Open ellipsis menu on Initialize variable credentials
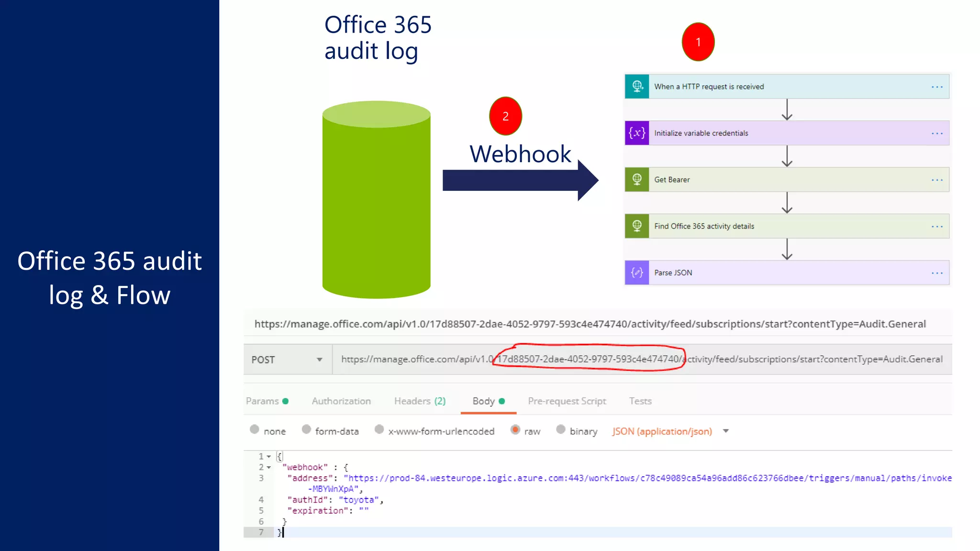The image size is (980, 551). pos(937,133)
